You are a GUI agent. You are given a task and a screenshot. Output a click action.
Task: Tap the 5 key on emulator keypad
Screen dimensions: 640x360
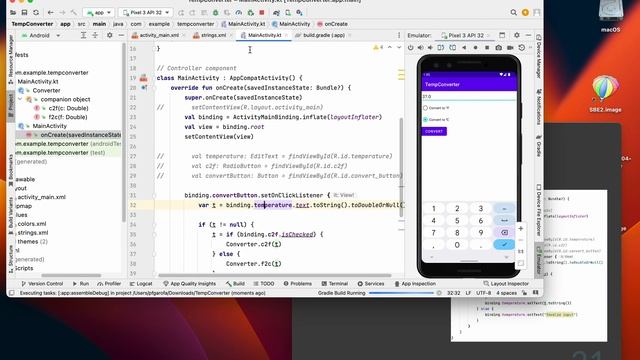[x=457, y=220]
